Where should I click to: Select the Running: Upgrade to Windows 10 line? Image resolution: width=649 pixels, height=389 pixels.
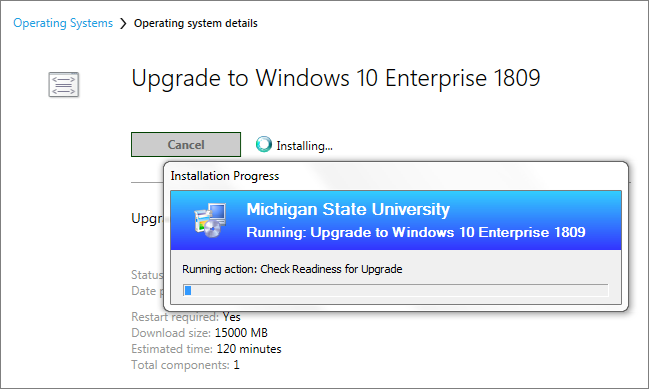point(416,232)
